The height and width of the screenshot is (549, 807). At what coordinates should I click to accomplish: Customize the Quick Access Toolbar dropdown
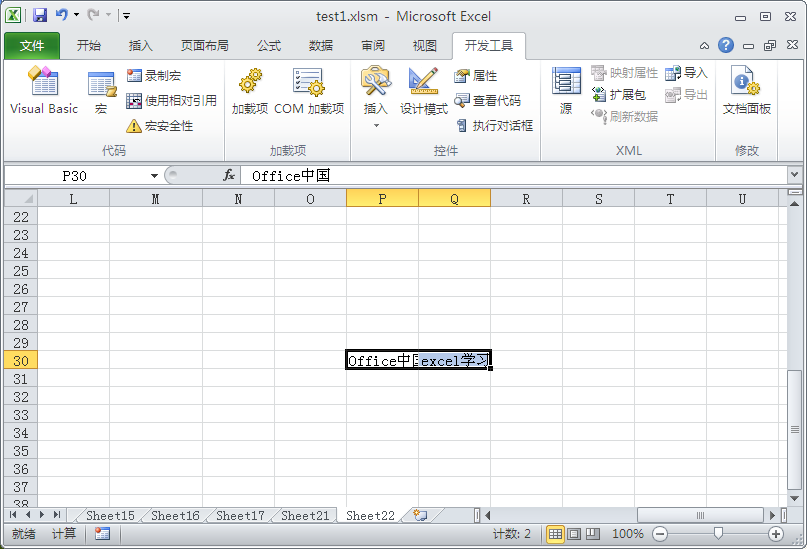127,16
